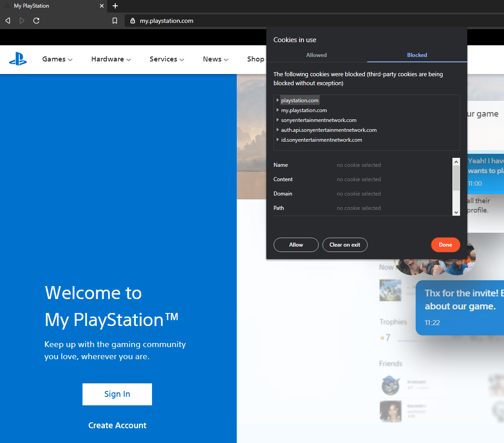Viewport: 504px width, 443px height.
Task: Click the cookie details scroll up arrow
Action: pyautogui.click(x=456, y=162)
